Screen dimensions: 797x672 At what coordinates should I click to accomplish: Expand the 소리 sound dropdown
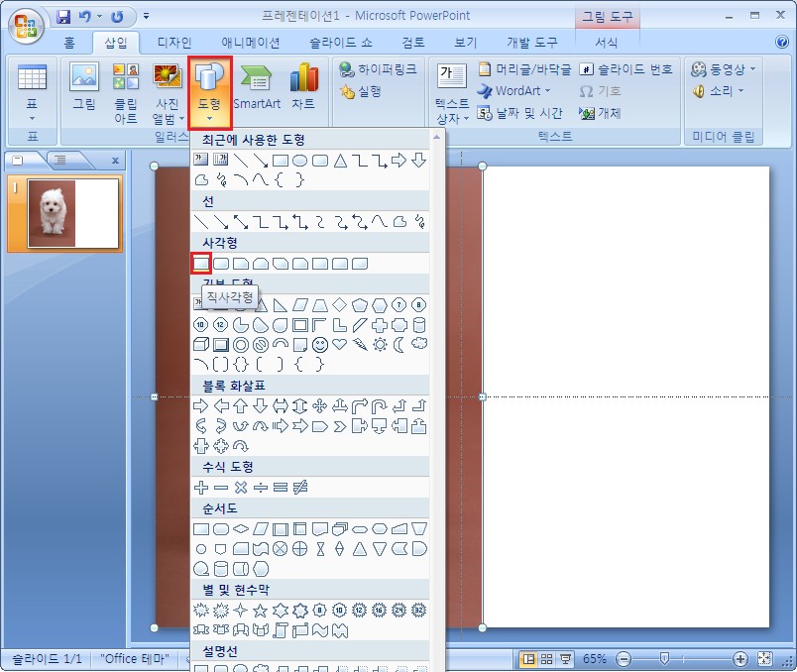(718, 91)
